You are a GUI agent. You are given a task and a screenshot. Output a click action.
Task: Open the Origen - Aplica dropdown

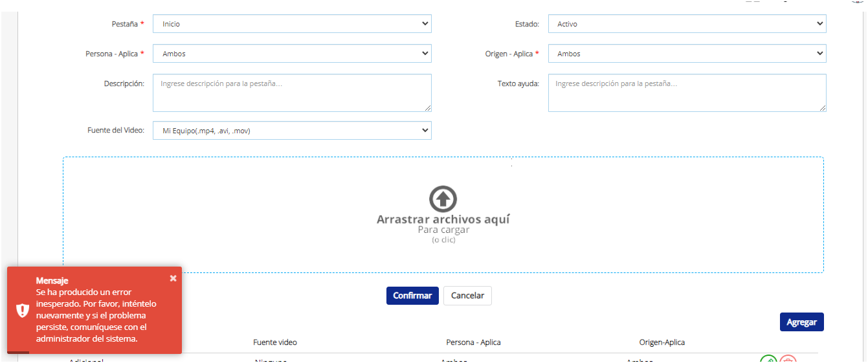(x=687, y=54)
